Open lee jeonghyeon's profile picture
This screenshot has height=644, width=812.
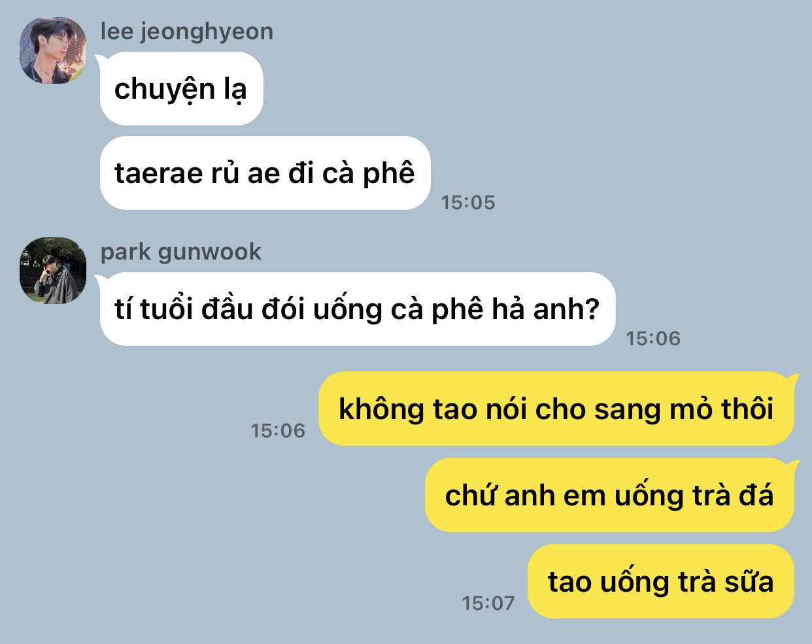coord(53,50)
